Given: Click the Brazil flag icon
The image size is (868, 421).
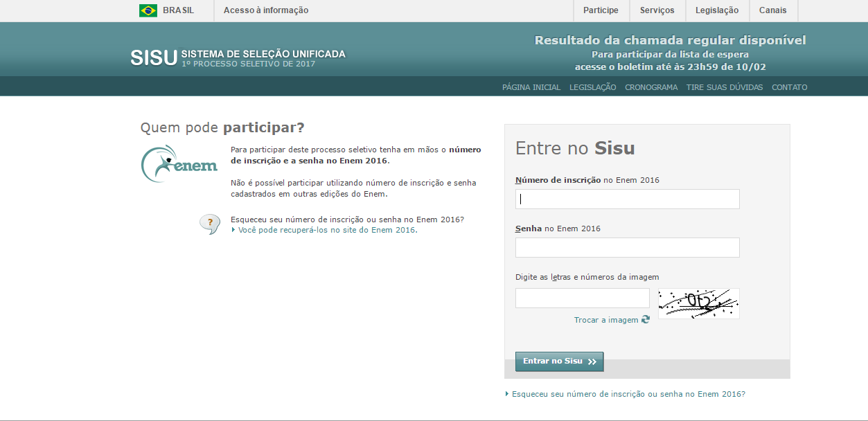Looking at the screenshot, I should tap(148, 10).
